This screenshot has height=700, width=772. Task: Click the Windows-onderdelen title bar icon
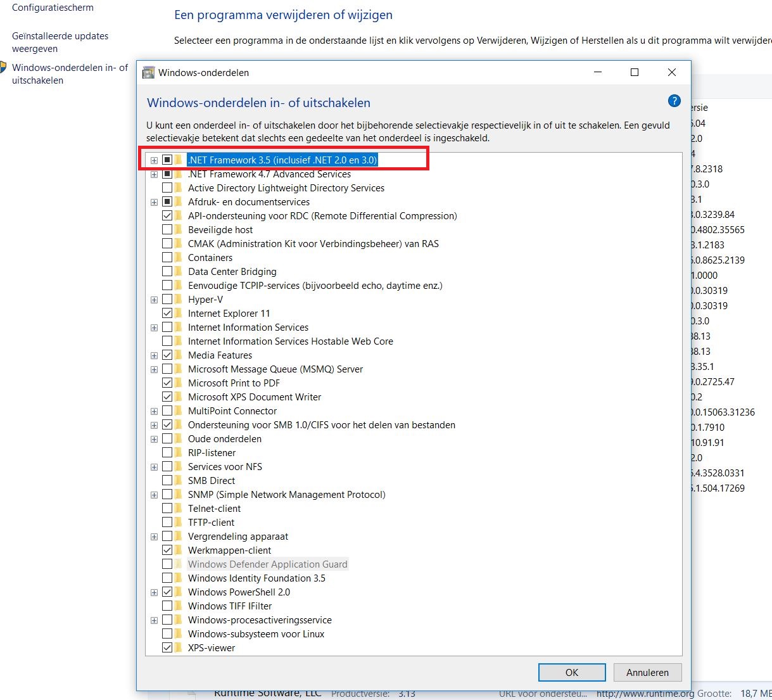tap(148, 72)
